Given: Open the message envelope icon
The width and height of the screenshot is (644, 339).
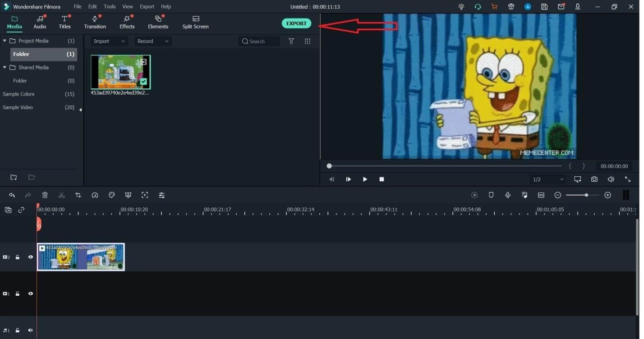Looking at the screenshot, I should tap(561, 7).
